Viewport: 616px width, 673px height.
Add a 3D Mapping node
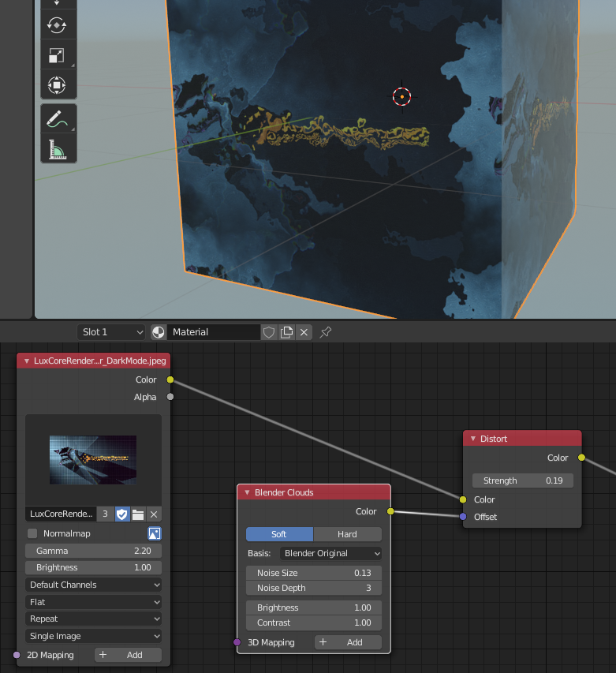tap(348, 642)
